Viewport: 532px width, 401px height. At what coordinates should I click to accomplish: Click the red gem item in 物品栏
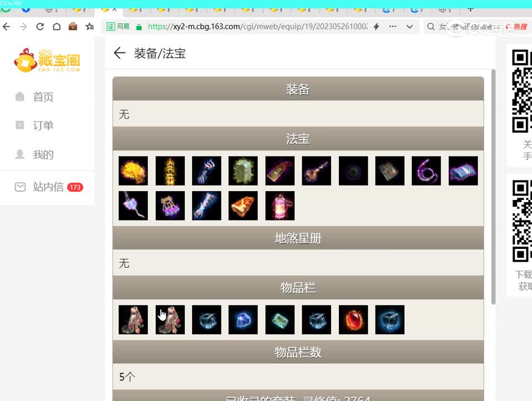[353, 319]
